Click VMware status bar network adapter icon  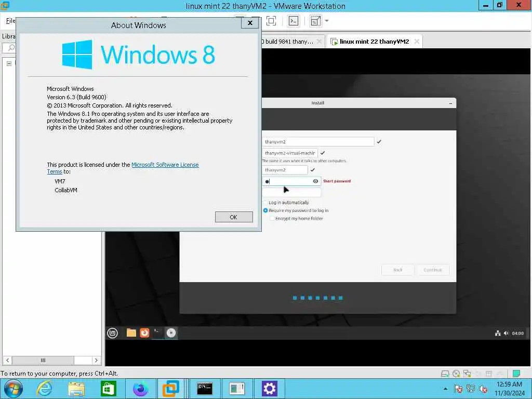click(467, 374)
